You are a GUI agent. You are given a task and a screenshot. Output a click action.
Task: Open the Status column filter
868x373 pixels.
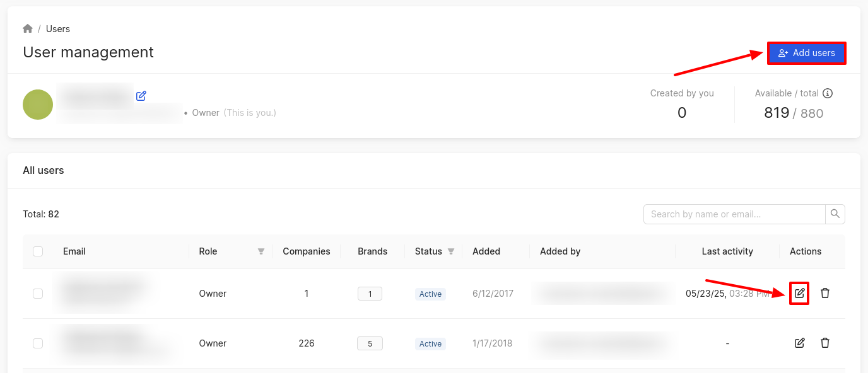(x=451, y=251)
